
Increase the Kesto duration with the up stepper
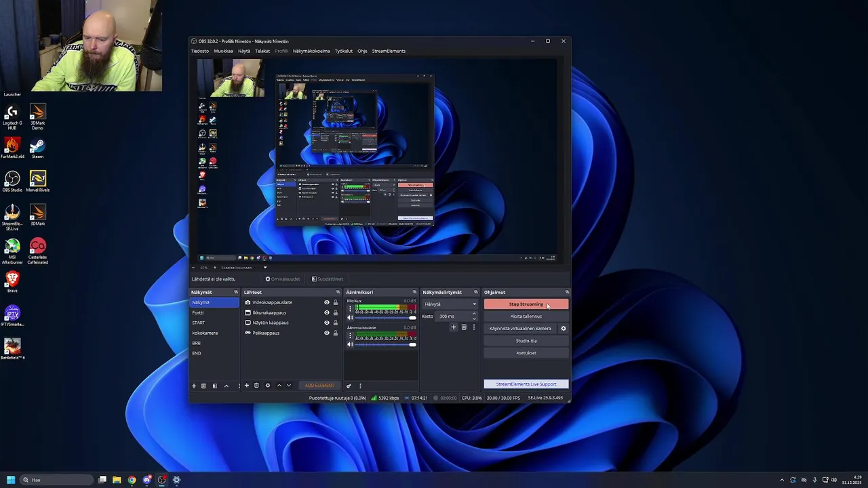point(474,314)
